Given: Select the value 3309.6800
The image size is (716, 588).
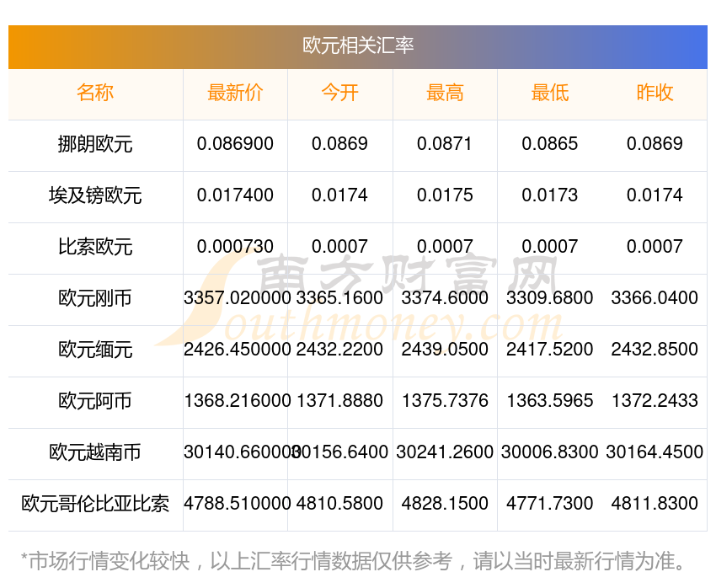Looking at the screenshot, I should coord(550,298).
